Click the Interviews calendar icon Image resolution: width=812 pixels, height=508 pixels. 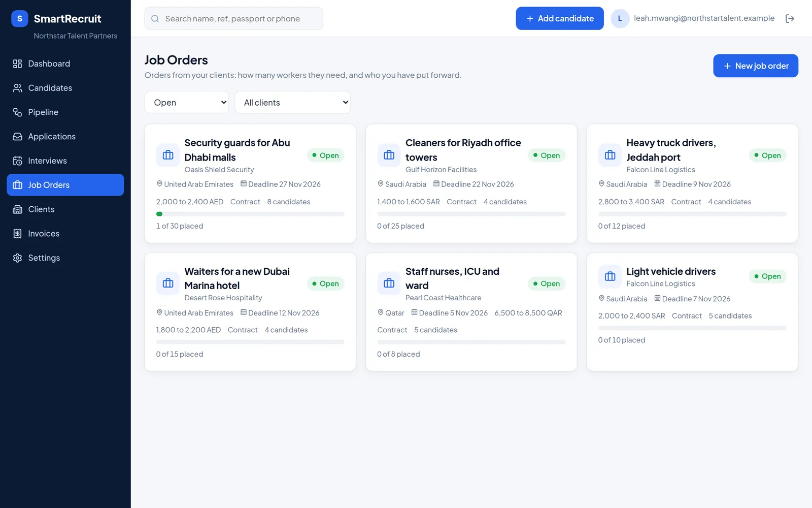(17, 161)
